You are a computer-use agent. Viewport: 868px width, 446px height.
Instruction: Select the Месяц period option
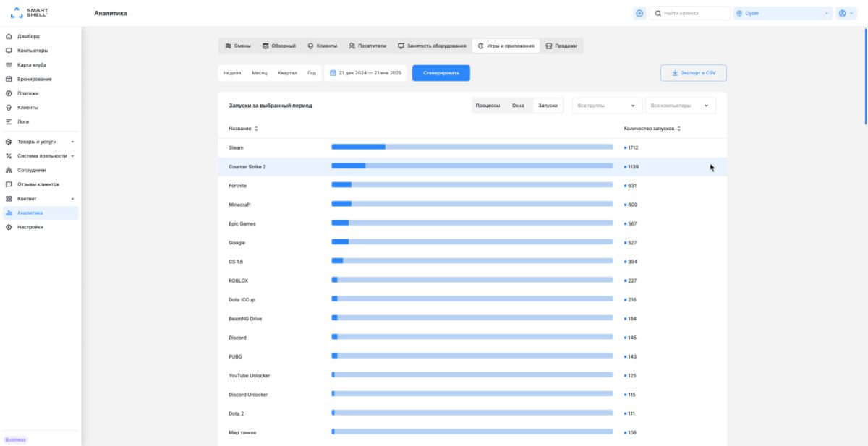tap(259, 73)
